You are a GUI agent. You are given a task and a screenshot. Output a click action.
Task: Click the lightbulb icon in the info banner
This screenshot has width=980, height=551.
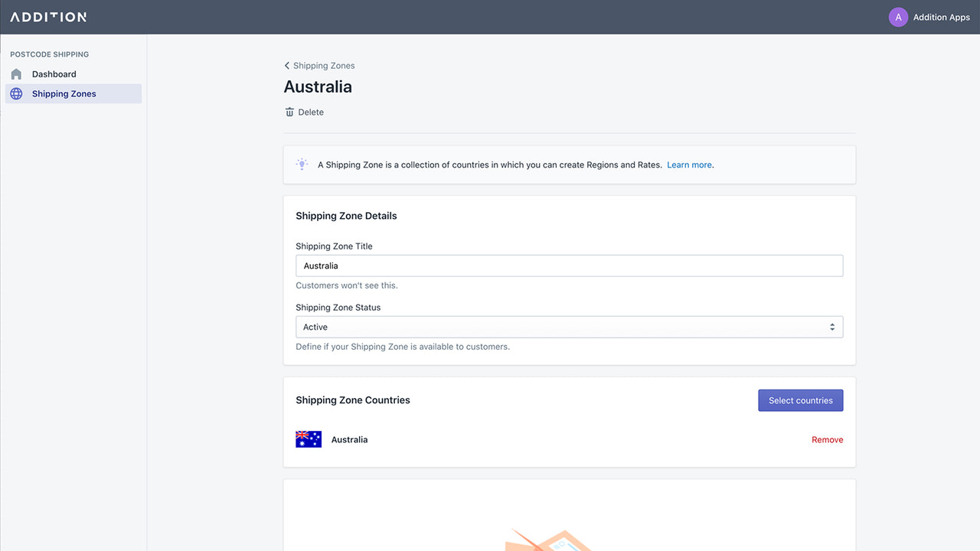click(302, 164)
